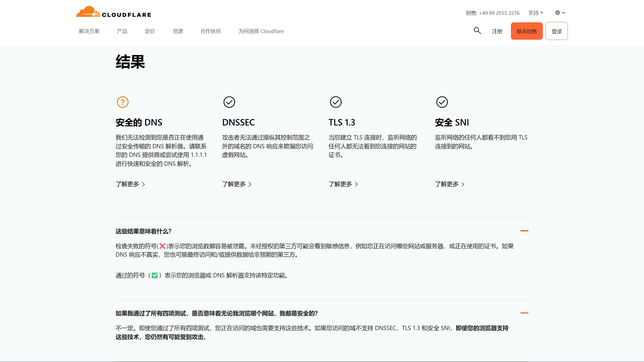The height and width of the screenshot is (362, 644).
Task: Open the 解决方案 menu
Action: pos(89,31)
